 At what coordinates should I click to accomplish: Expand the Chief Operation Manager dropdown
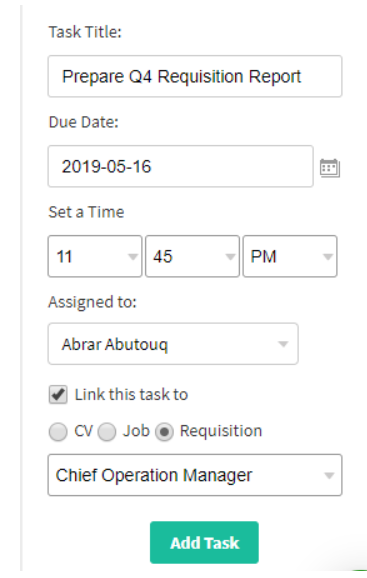click(195, 475)
